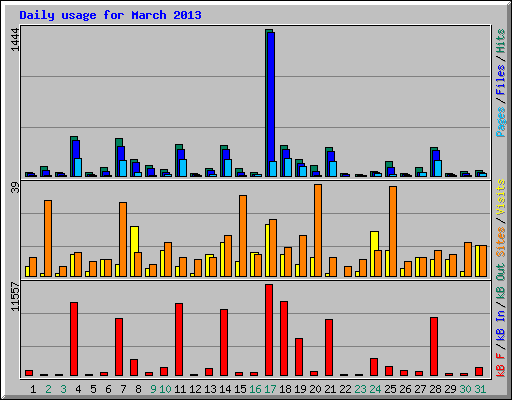Click the 'Pages' legend label

[500, 122]
